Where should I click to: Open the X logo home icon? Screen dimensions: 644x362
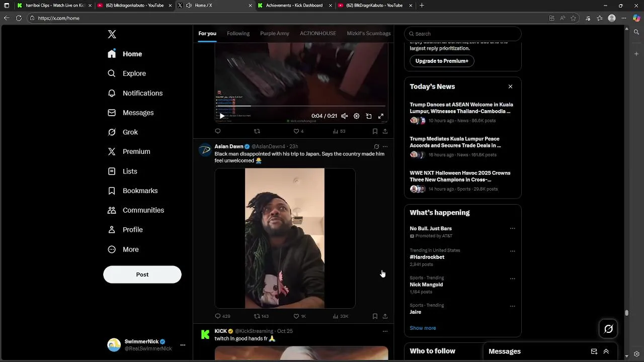[112, 34]
